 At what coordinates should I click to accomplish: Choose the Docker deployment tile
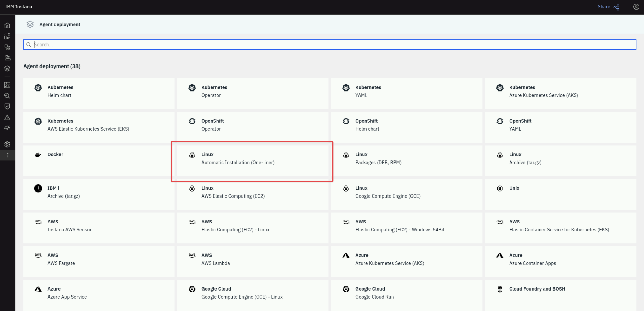pyautogui.click(x=99, y=161)
